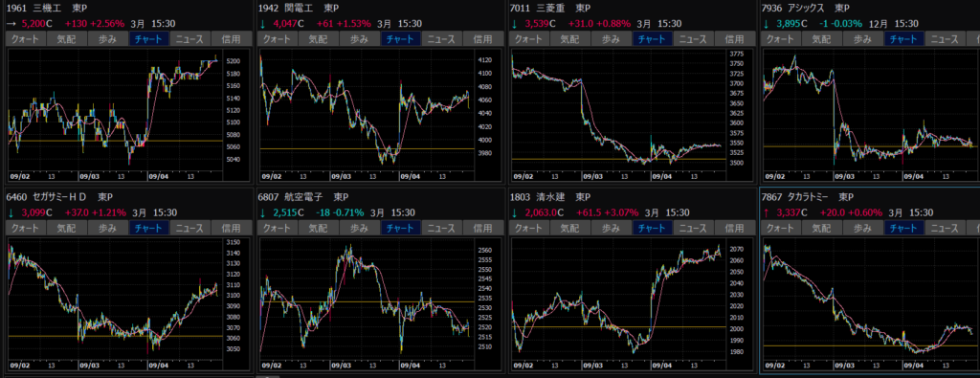Open 歩み tab in 航空電子 panel

tap(360, 228)
